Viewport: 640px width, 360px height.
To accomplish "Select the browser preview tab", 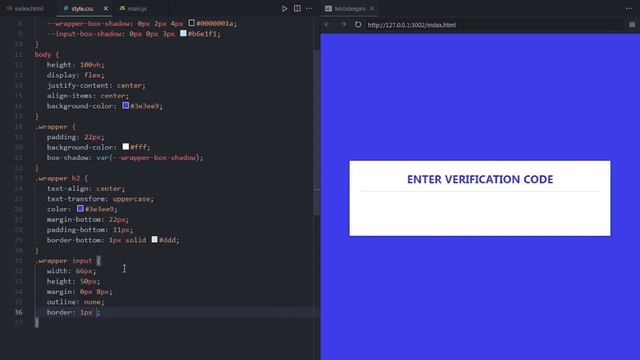I will (349, 8).
